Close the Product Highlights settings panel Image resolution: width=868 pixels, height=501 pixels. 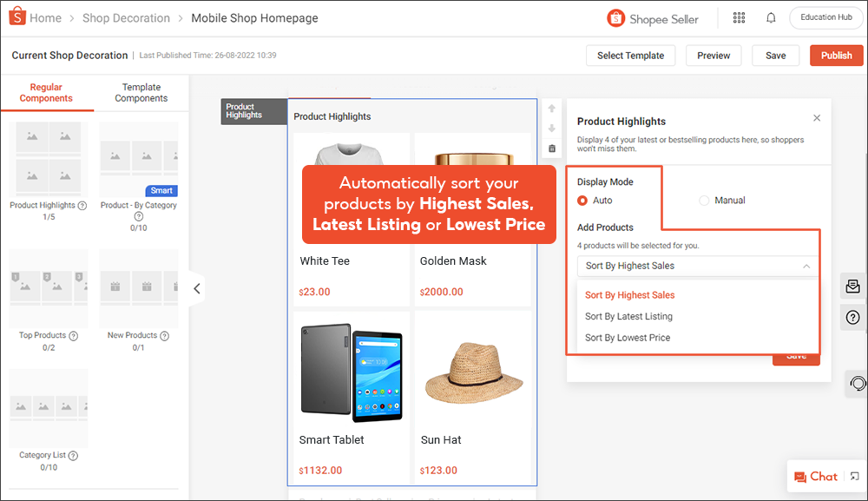(x=816, y=118)
